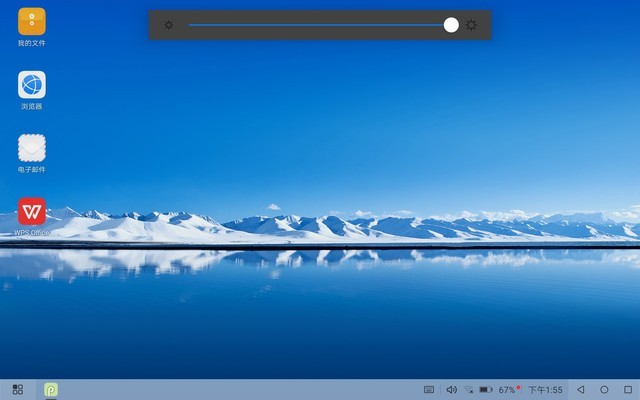Click the brightness slider white handle
The image size is (640, 400).
(451, 25)
